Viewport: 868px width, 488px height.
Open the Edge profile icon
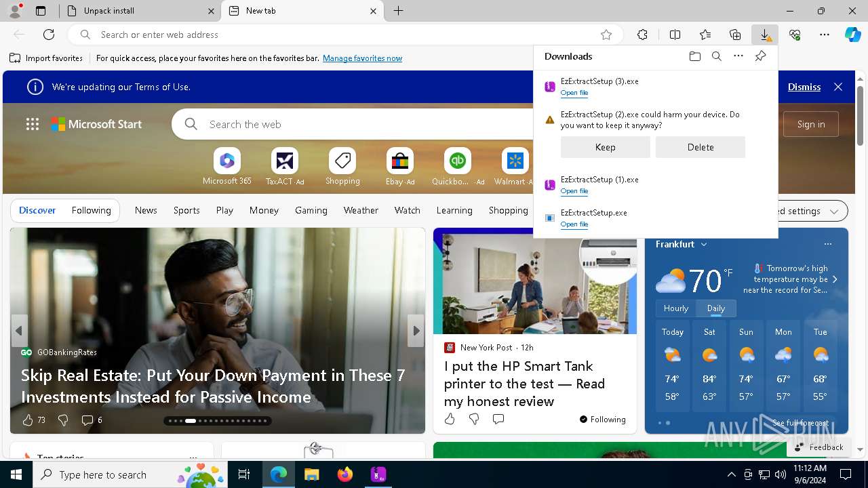click(x=15, y=11)
